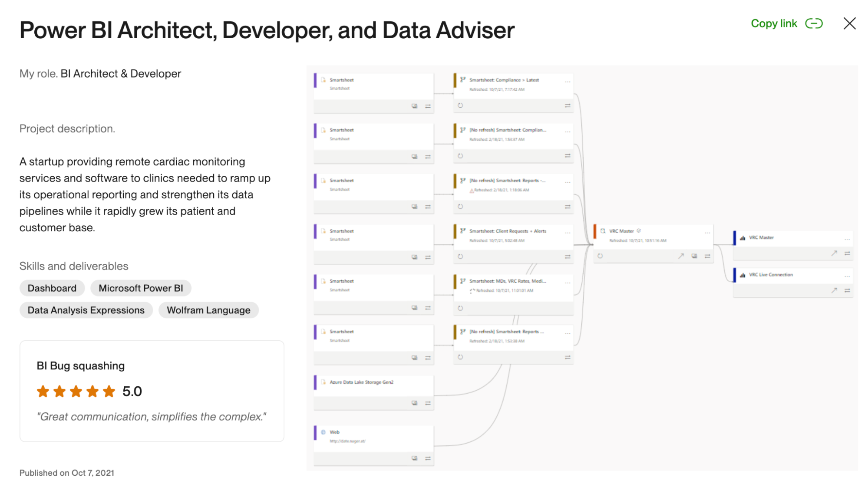Click the Skills and deliverables heading
This screenshot has height=477, width=868.
(74, 266)
